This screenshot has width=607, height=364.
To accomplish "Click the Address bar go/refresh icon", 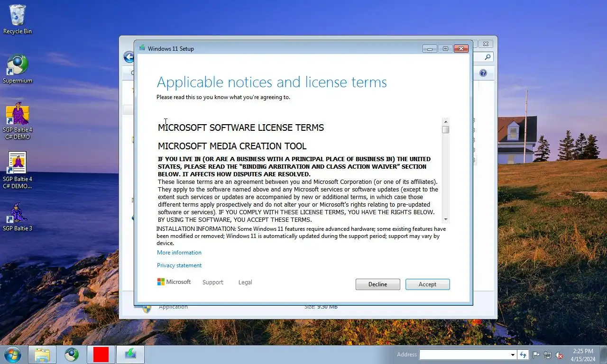I will tap(523, 355).
